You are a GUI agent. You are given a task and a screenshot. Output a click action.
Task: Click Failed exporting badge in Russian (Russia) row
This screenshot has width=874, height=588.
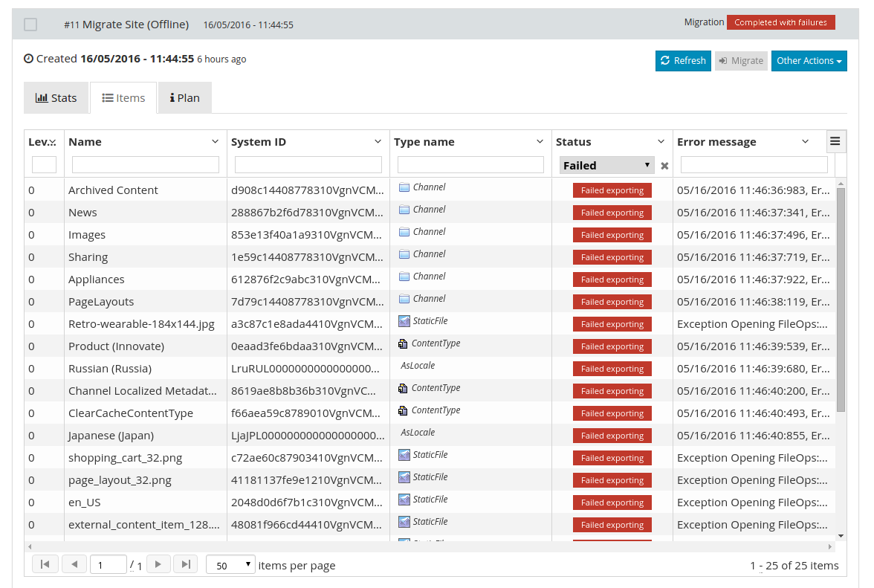coord(612,369)
